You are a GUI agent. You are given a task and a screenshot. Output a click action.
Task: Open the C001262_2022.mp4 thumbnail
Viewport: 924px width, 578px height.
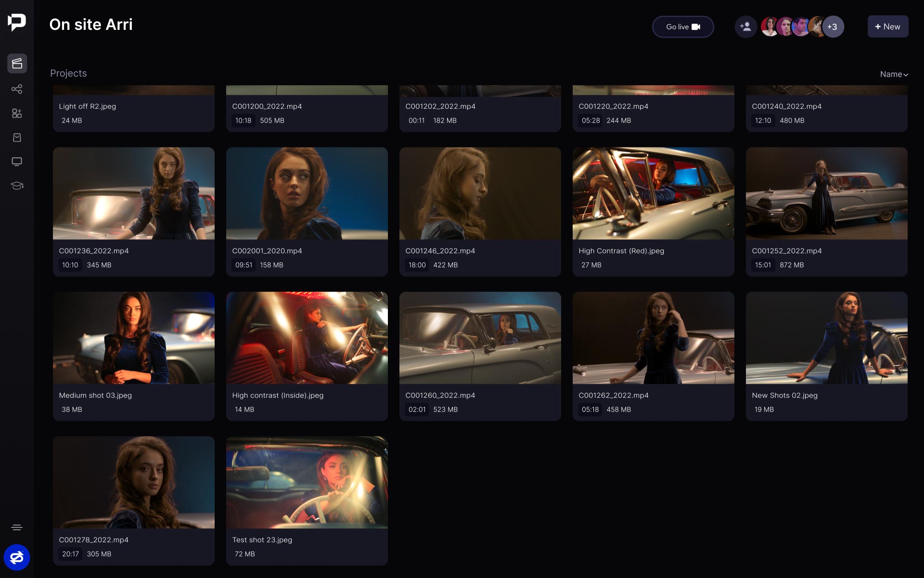pyautogui.click(x=654, y=338)
